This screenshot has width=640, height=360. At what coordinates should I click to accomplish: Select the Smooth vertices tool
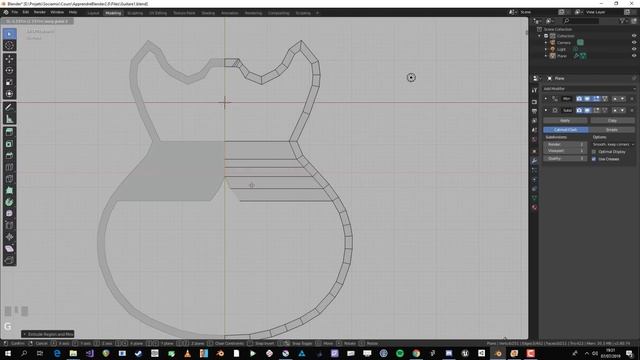[x=9, y=214]
